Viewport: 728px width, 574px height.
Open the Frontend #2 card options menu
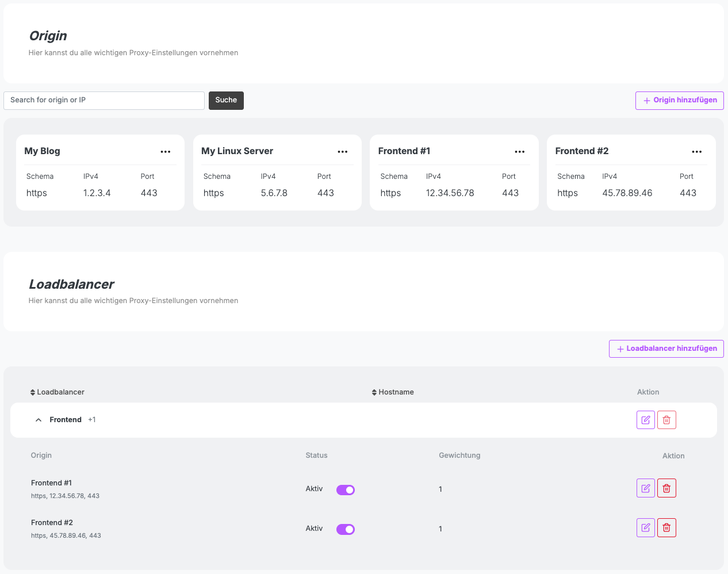tap(697, 152)
